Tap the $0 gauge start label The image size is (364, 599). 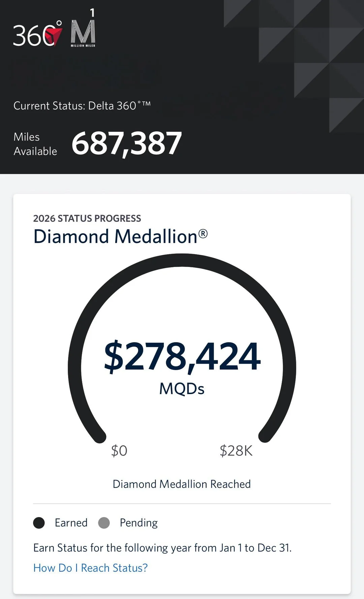[x=119, y=451]
